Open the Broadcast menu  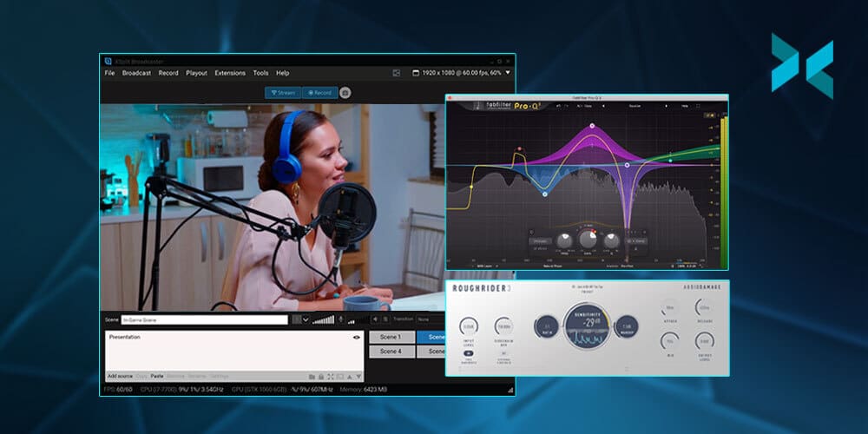pyautogui.click(x=136, y=73)
